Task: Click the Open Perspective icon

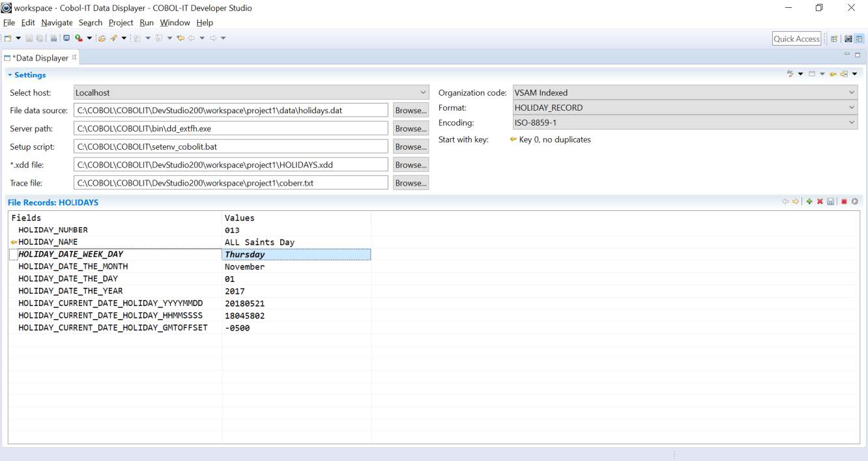Action: [x=834, y=38]
